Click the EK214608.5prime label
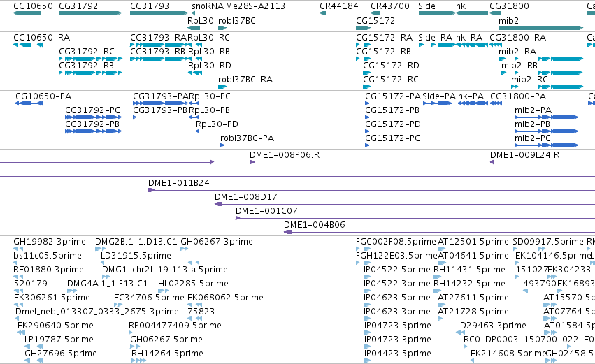 (x=508, y=354)
